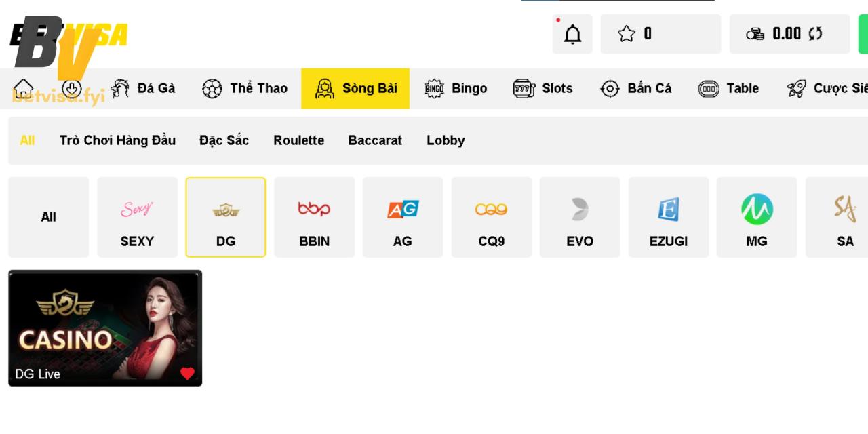Refresh the wallet balance

coord(815,34)
